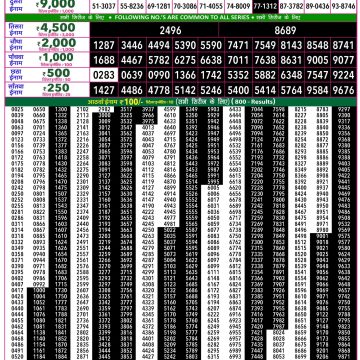Click number 4778 in ₹250 row
Screen dimensions: 360x360
159,90
